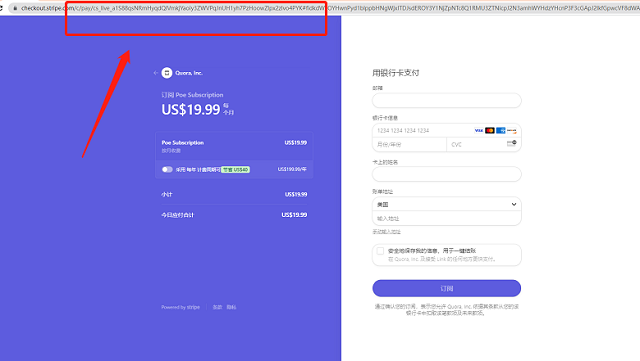Focus the email input field
This screenshot has height=361, width=640.
coord(447,100)
